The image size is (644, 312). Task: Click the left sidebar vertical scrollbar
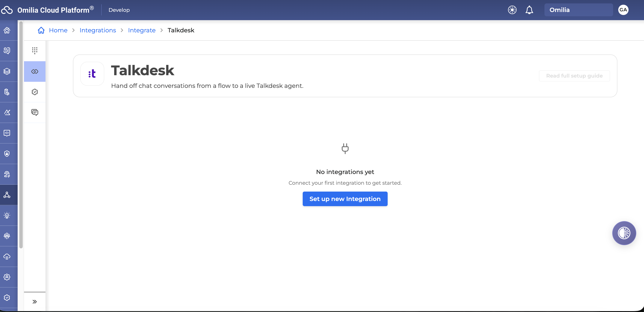pyautogui.click(x=21, y=135)
